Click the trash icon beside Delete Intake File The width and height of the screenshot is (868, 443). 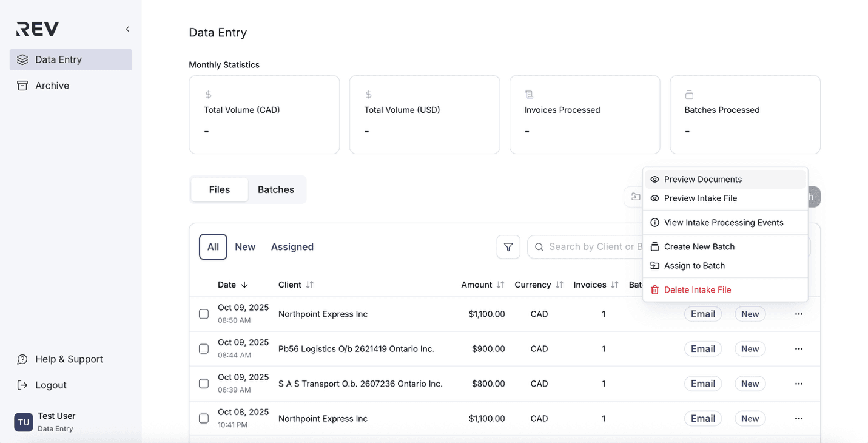tap(654, 289)
